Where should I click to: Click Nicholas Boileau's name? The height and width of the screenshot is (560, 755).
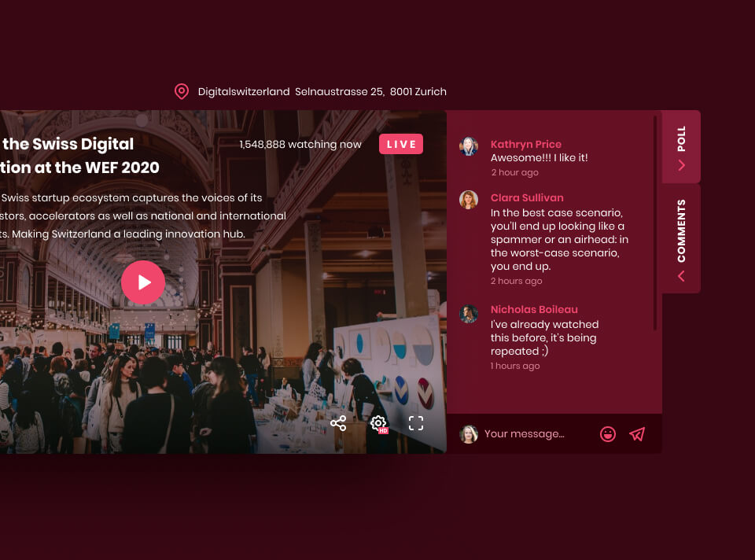tap(534, 309)
